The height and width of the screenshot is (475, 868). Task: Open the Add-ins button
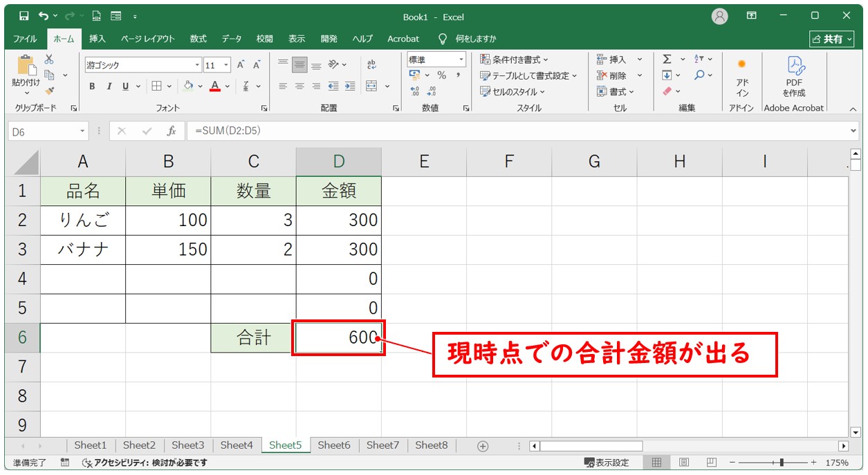tap(742, 77)
